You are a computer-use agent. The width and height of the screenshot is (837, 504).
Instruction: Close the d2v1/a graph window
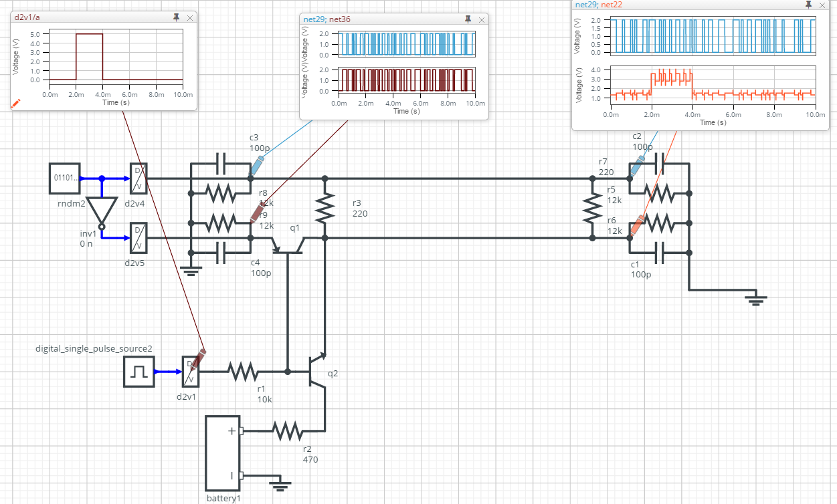pyautogui.click(x=190, y=17)
